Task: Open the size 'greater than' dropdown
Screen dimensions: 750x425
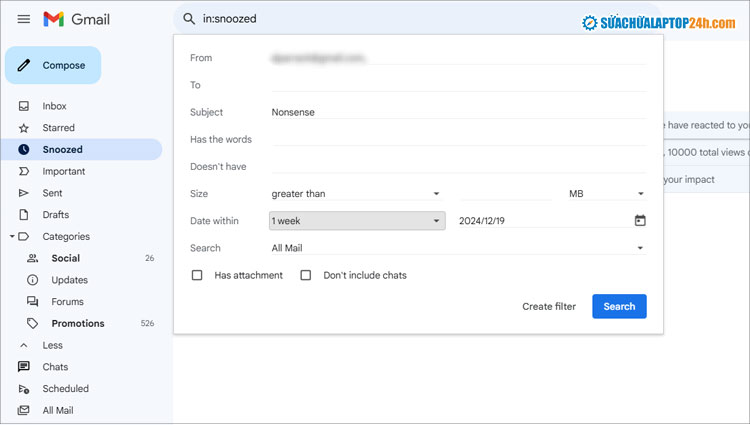Action: (x=356, y=194)
